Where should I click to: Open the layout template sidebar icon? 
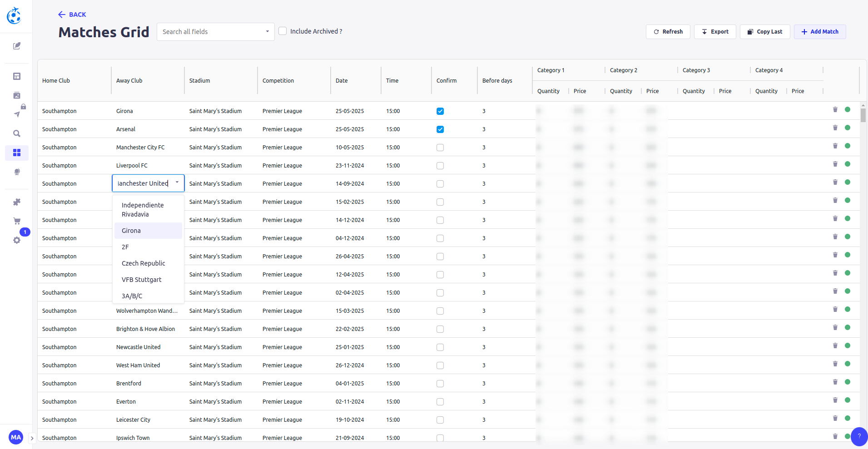pos(17,76)
